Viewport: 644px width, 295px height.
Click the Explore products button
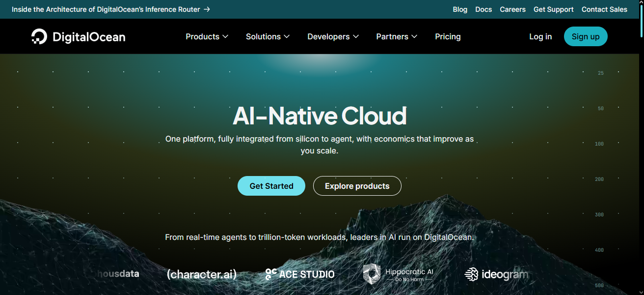(x=357, y=186)
